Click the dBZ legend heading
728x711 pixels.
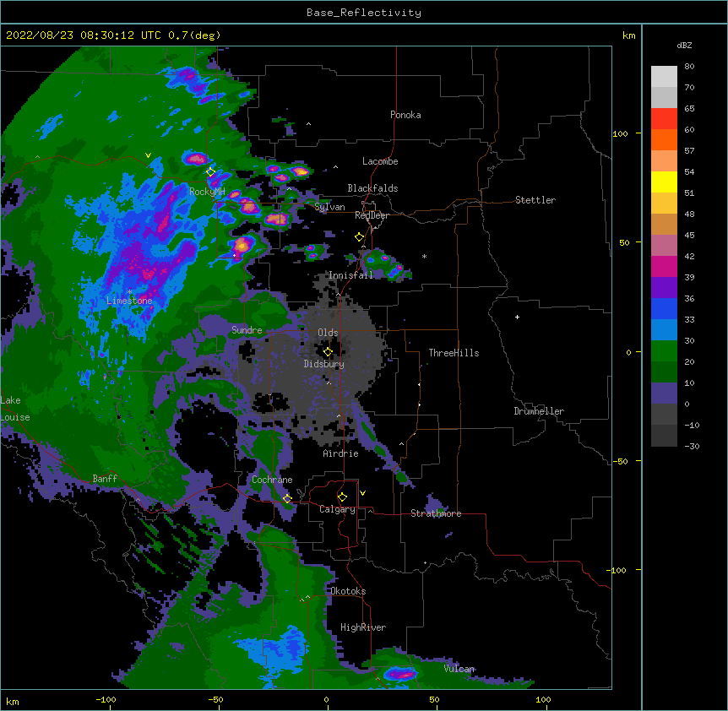684,46
